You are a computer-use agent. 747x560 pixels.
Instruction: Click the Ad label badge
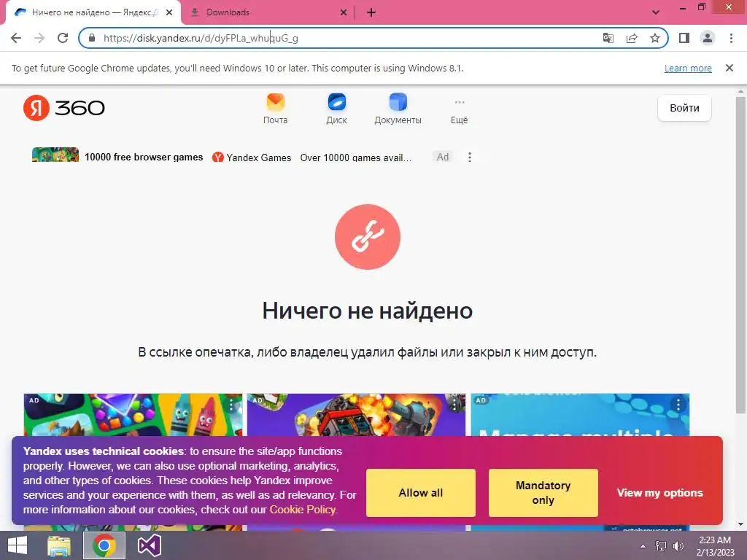(443, 157)
